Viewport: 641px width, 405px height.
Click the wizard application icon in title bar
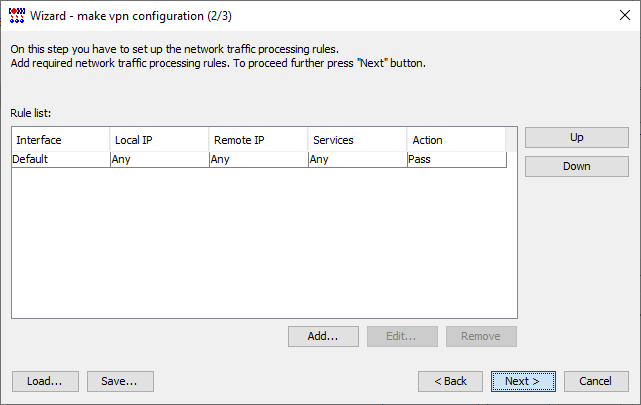click(17, 16)
